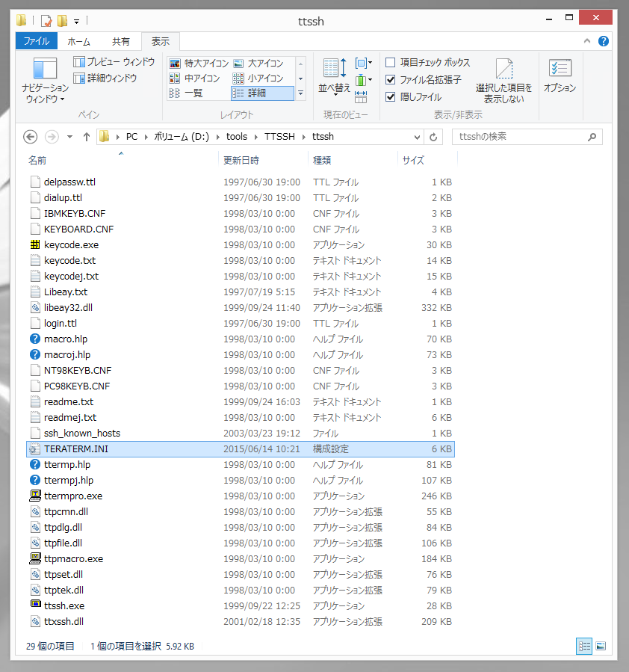The width and height of the screenshot is (629, 672).
Task: Click size all columns to fit icon
Action: pyautogui.click(x=361, y=96)
